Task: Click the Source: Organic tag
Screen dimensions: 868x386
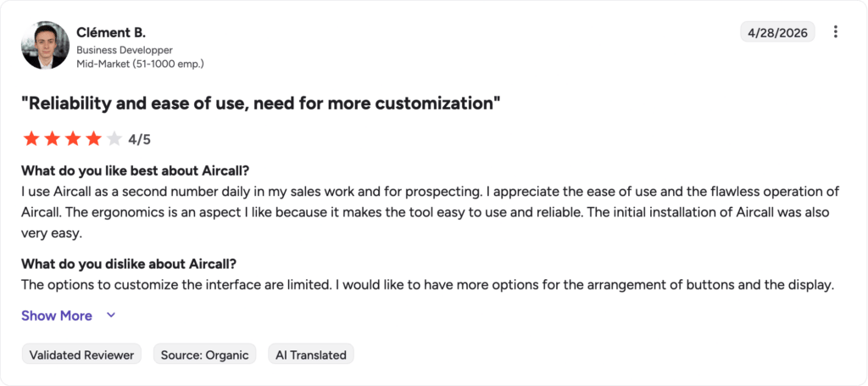Action: pos(205,355)
